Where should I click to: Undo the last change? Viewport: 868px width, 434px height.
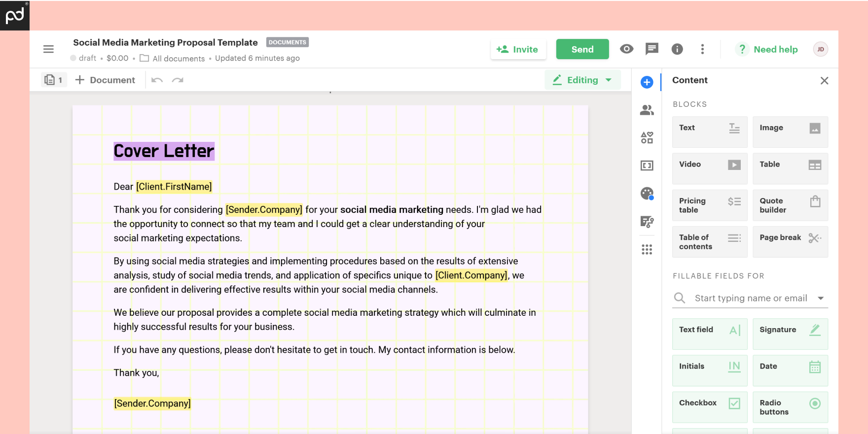tap(157, 80)
